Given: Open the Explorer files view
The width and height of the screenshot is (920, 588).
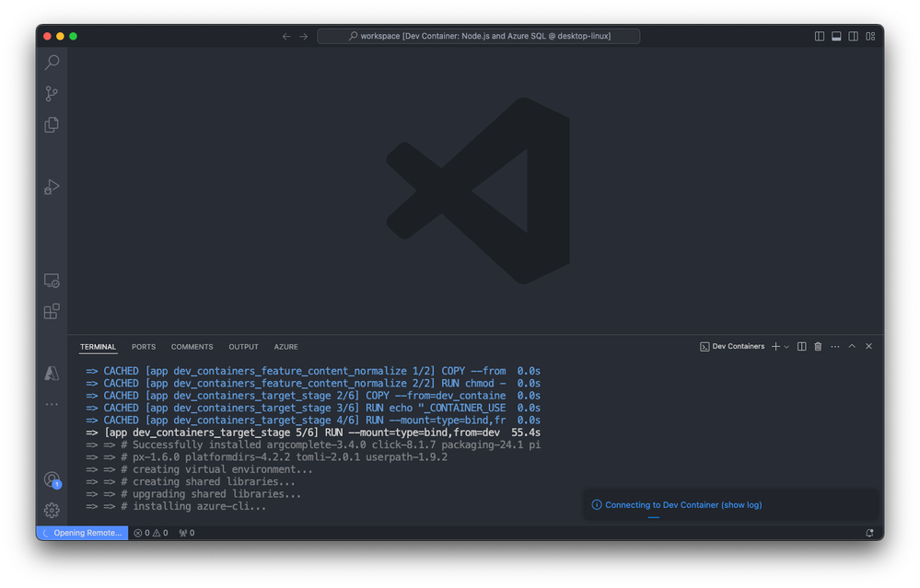Looking at the screenshot, I should click(x=52, y=125).
